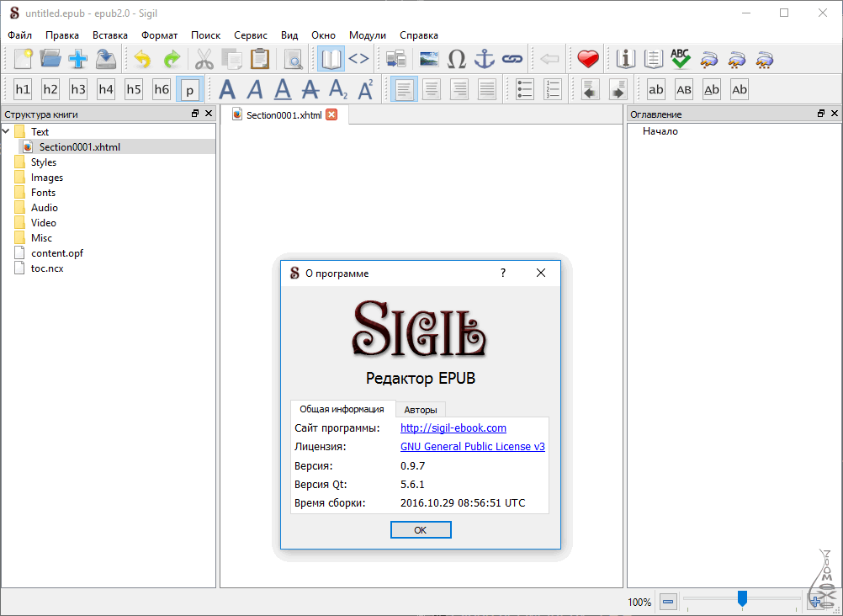The height and width of the screenshot is (616, 843).
Task: Apply Heading 2 style h2
Action: 50,89
